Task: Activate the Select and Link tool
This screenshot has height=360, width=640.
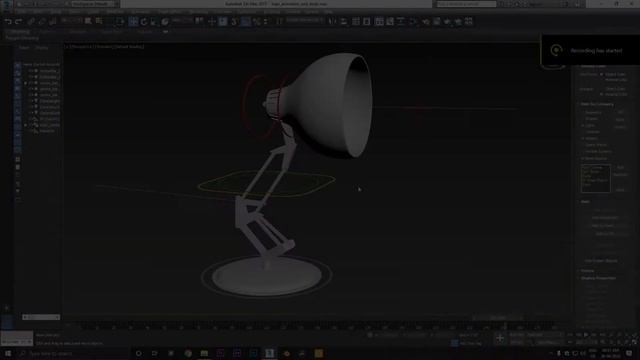Action: pyautogui.click(x=31, y=21)
